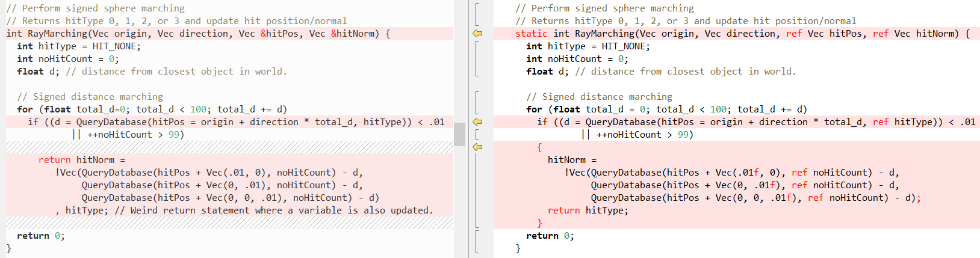Click 'return hitType;' line in right pane
Image resolution: width=980 pixels, height=258 pixels.
click(x=588, y=210)
